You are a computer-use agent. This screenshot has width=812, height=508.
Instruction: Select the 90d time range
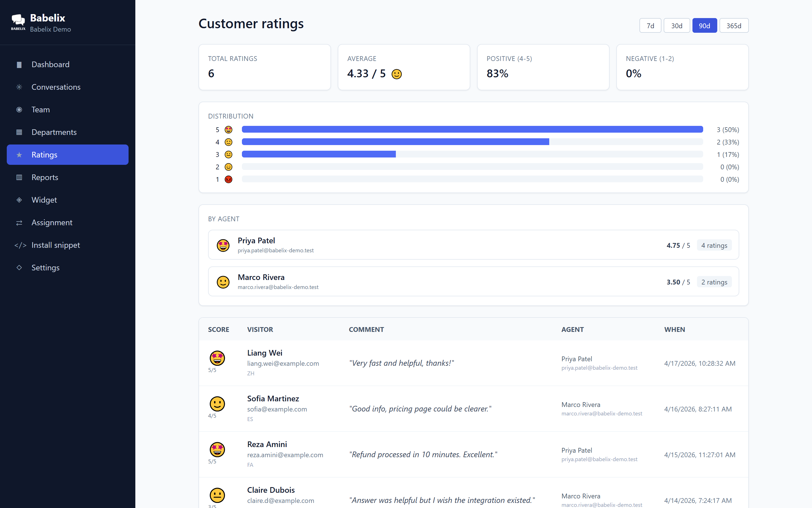705,25
